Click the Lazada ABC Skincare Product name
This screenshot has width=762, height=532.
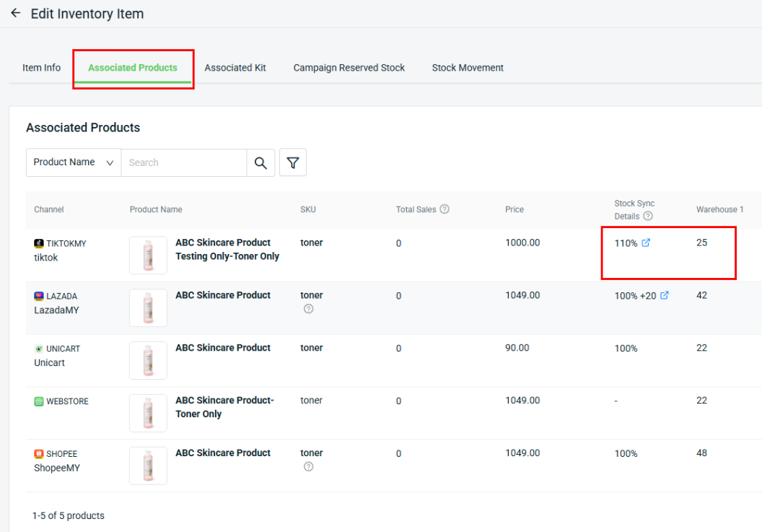point(223,295)
